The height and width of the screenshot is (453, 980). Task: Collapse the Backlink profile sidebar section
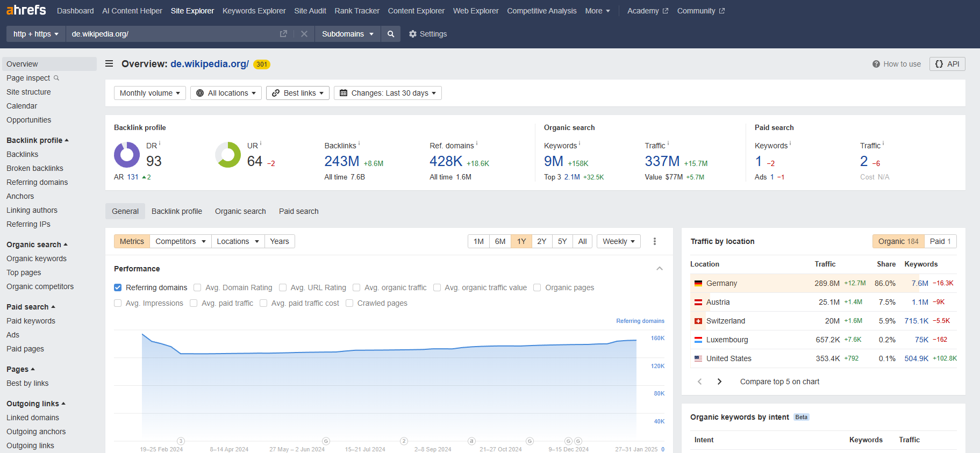(x=38, y=140)
